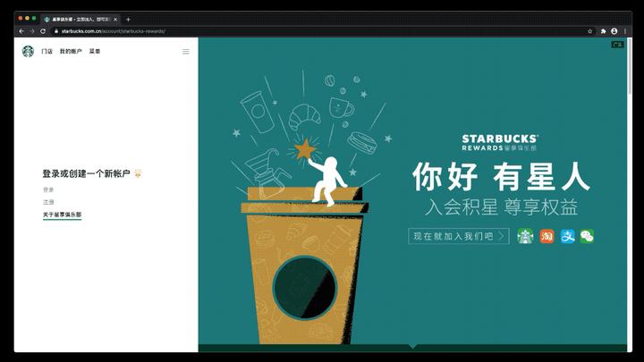The height and width of the screenshot is (362, 644).
Task: Click the 登录 link
Action: 48,189
